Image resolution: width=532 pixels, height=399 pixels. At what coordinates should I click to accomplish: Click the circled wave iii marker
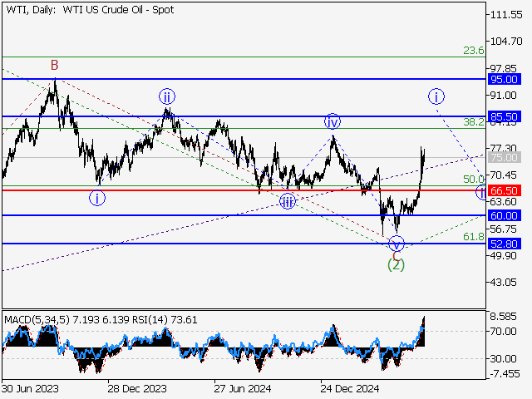click(287, 202)
